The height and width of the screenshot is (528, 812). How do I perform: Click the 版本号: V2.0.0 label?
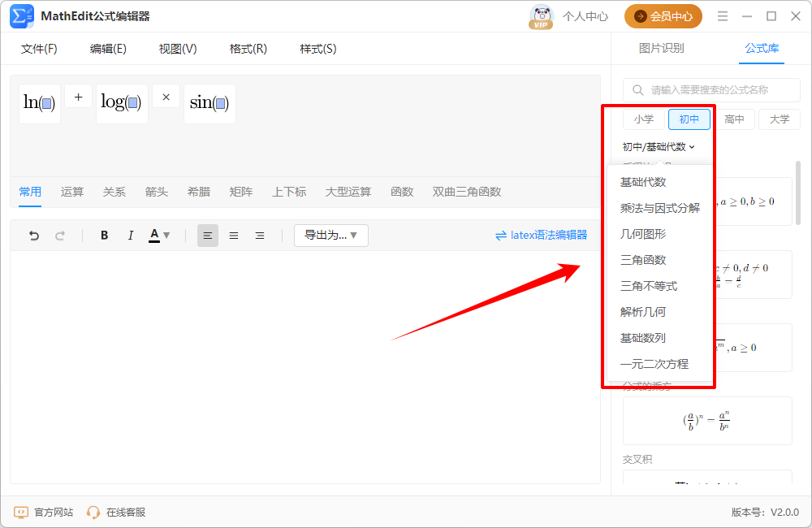point(765,513)
